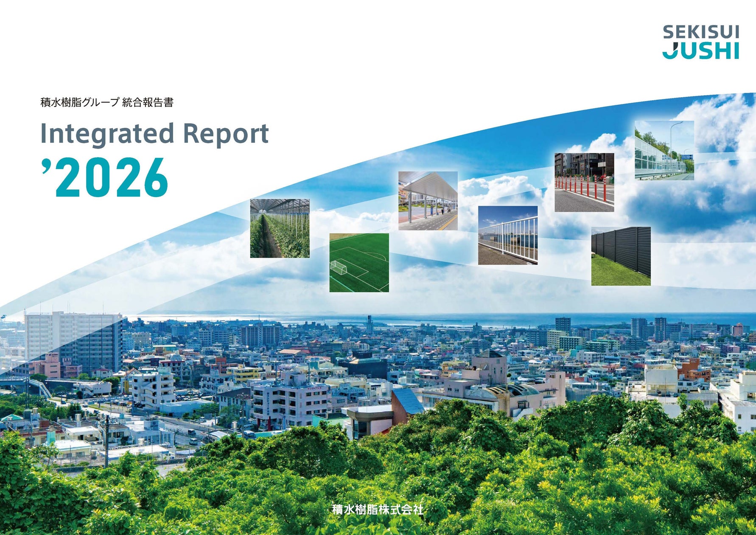The image size is (756, 535).
Task: Click the 'Integrated Report' title
Action: pos(154,134)
